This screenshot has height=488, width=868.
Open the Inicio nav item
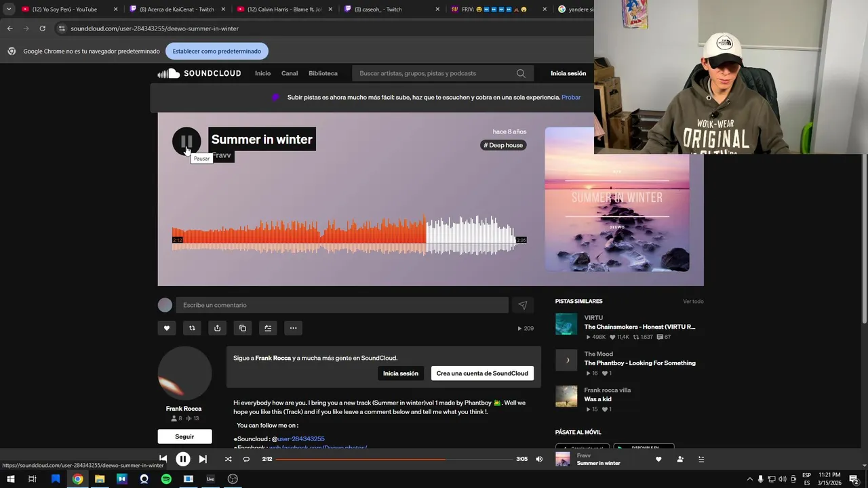pos(262,73)
